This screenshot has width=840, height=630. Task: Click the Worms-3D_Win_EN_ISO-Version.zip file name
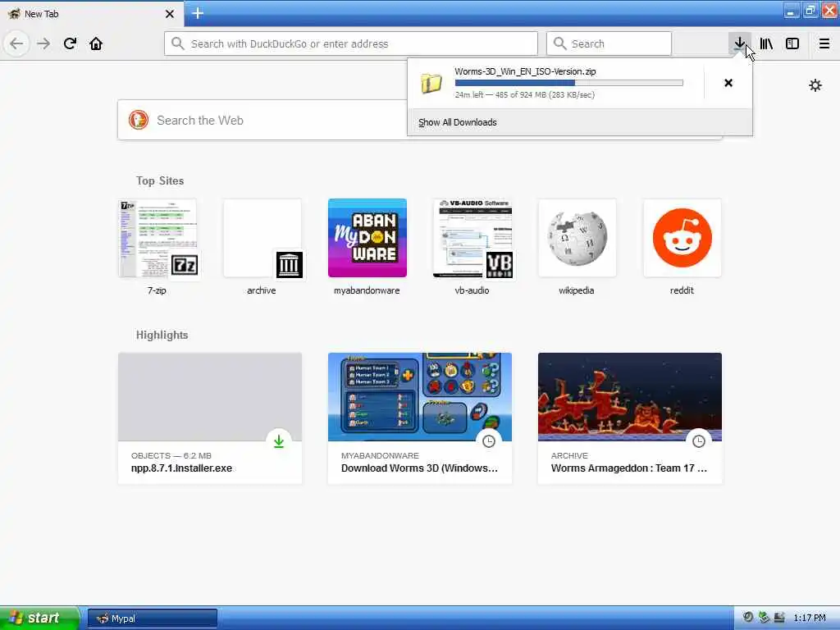click(x=525, y=71)
